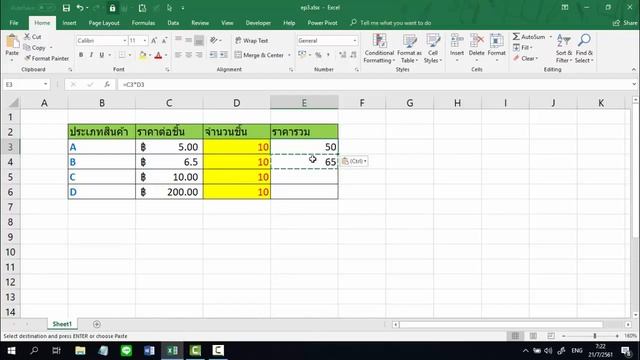Open File Explorer from the taskbar
Viewport: 640px width, 360px height.
click(x=80, y=351)
